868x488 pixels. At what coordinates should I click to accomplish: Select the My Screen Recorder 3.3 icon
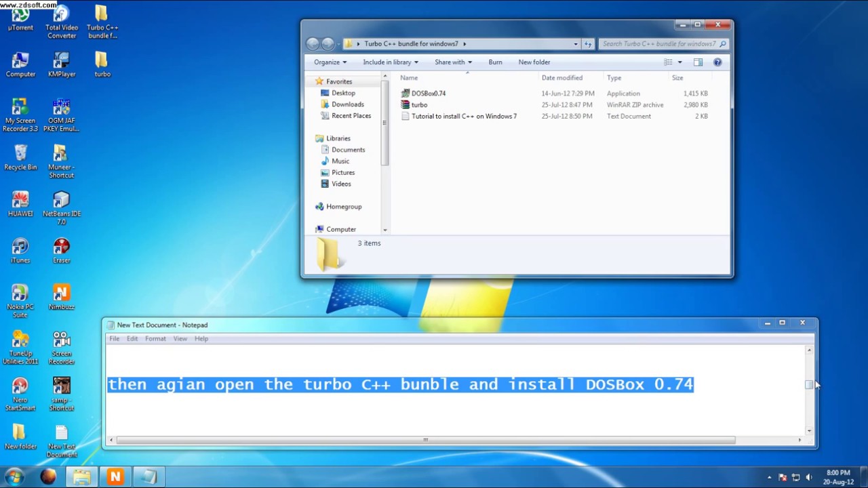tap(20, 115)
